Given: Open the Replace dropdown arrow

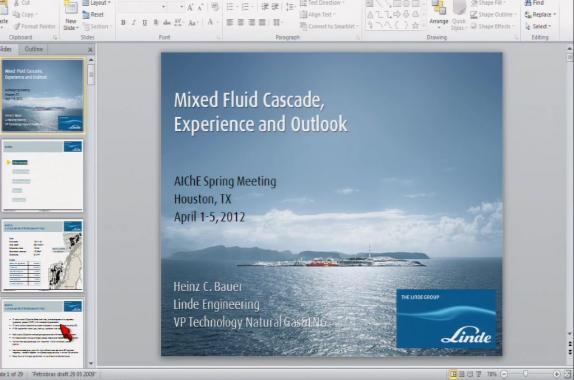Looking at the screenshot, I should tap(555, 15).
